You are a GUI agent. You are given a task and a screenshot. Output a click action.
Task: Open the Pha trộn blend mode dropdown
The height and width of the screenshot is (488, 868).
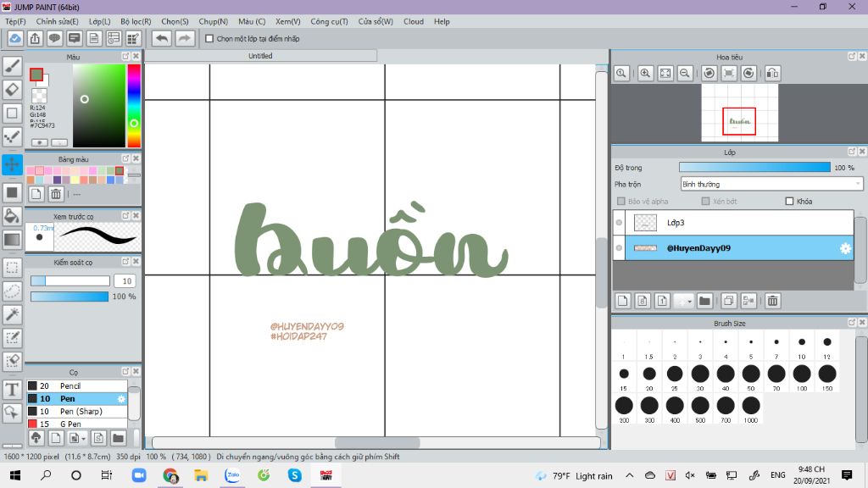[x=771, y=184]
